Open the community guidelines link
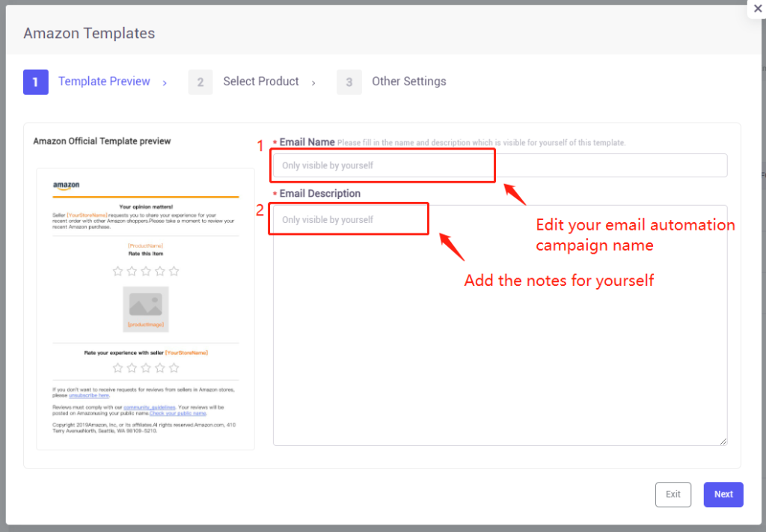This screenshot has width=766, height=532. pos(150,408)
